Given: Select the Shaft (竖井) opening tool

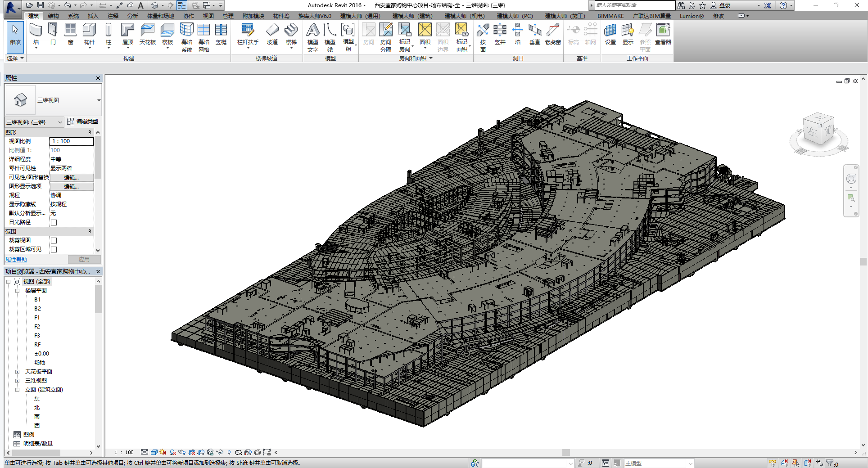Looking at the screenshot, I should click(x=500, y=35).
